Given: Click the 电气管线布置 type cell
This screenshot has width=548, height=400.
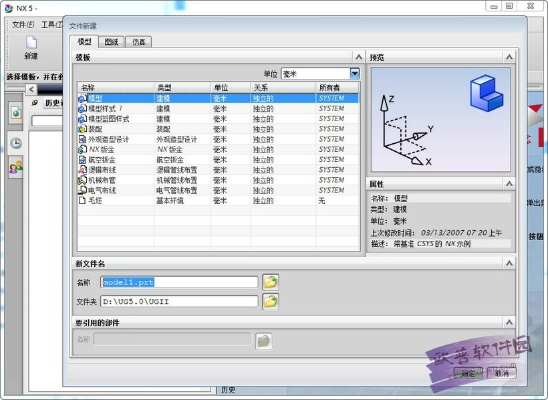Looking at the screenshot, I should 176,190.
